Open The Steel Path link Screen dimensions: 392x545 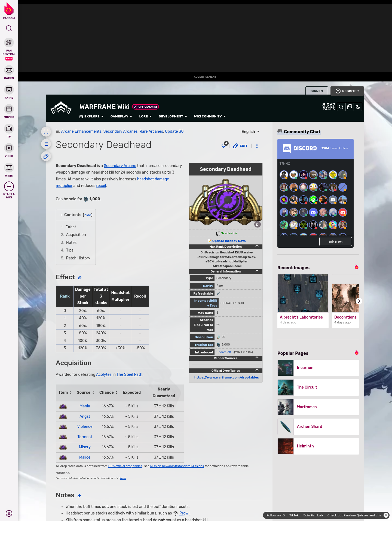(x=129, y=374)
